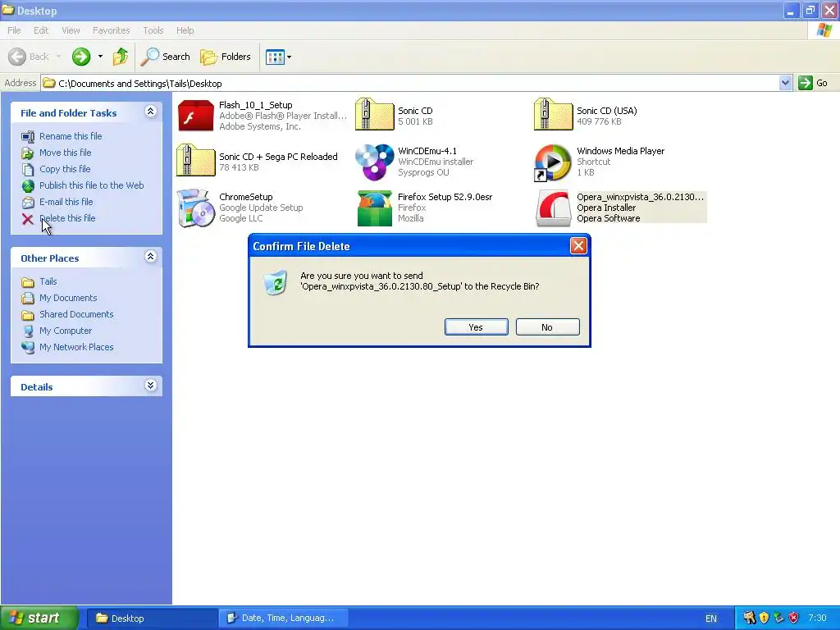Click the Go button beside address bar
This screenshot has height=630, width=840.
(x=813, y=83)
